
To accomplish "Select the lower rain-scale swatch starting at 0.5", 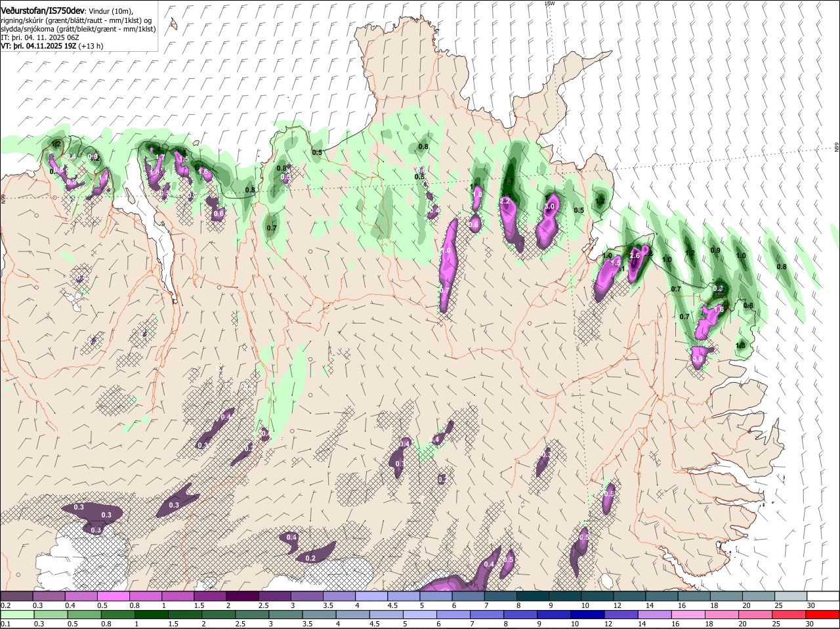I will click(84, 615).
